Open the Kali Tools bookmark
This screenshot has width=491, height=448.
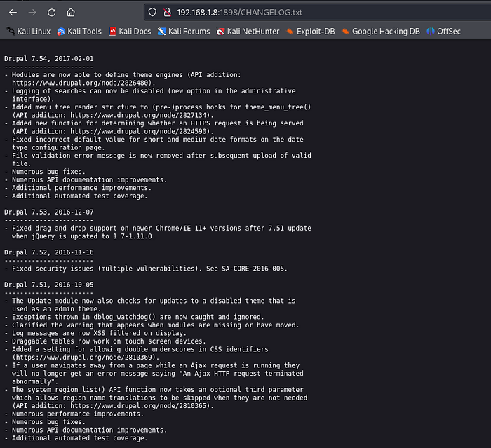tap(79, 31)
